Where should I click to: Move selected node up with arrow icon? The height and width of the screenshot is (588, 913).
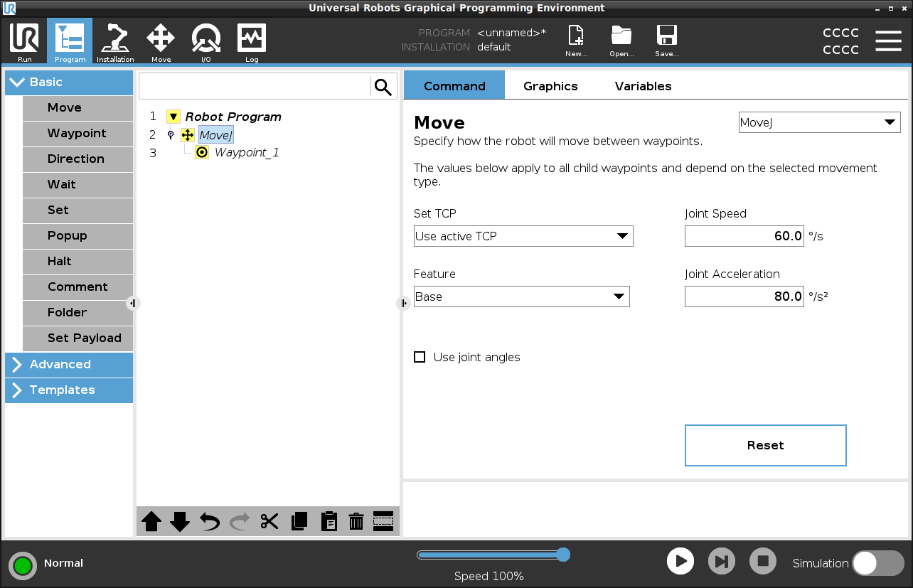point(151,521)
